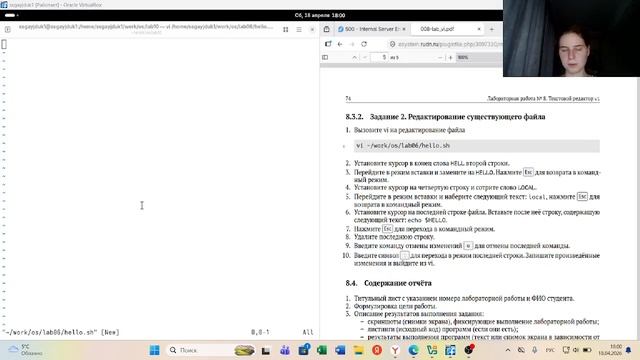
Task: Close the terminal window with the X
Action: tap(312, 29)
